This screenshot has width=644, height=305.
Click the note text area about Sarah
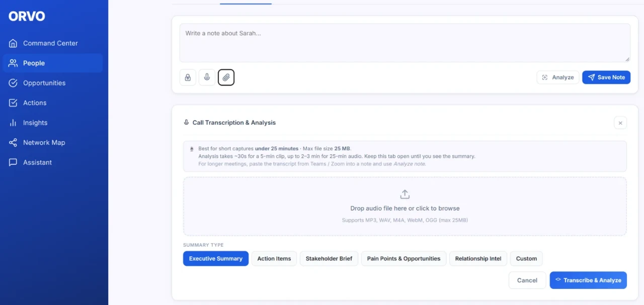(405, 43)
